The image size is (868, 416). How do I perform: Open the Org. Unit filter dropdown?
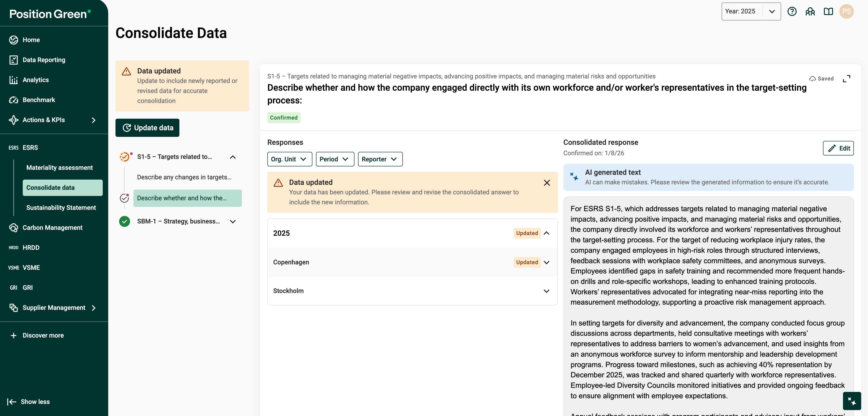coord(289,159)
